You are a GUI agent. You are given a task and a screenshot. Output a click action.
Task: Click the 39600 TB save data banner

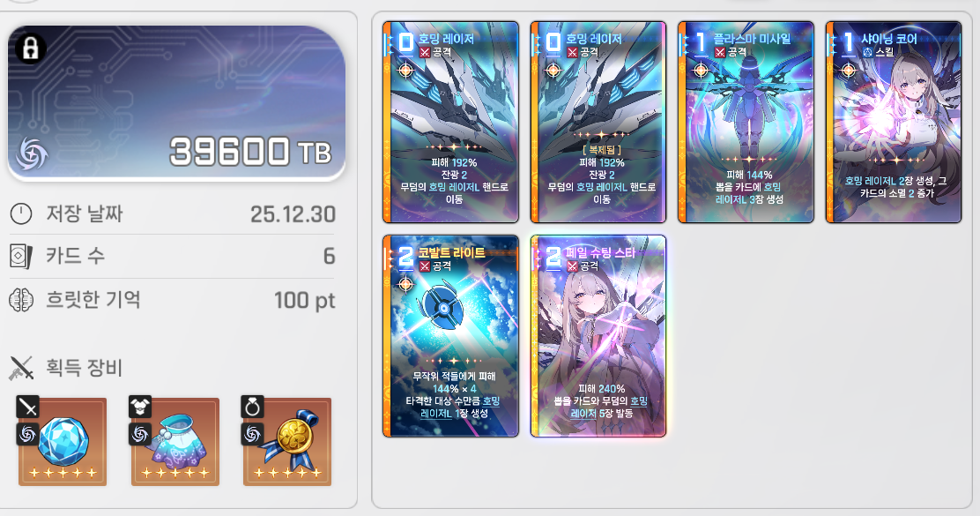coord(176,103)
